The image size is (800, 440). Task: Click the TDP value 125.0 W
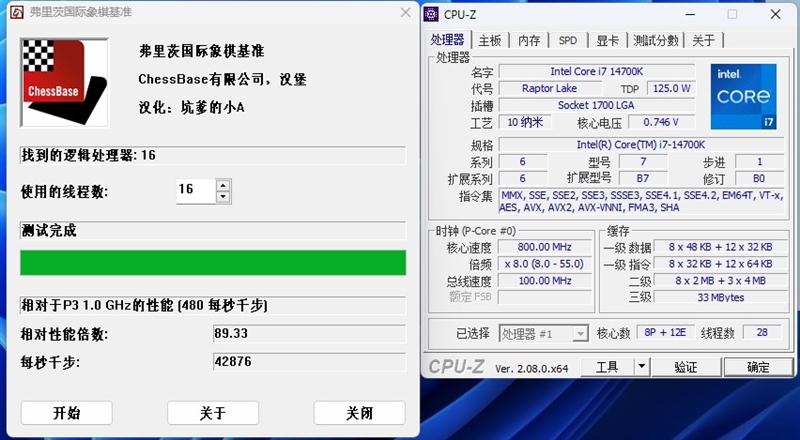(x=671, y=88)
